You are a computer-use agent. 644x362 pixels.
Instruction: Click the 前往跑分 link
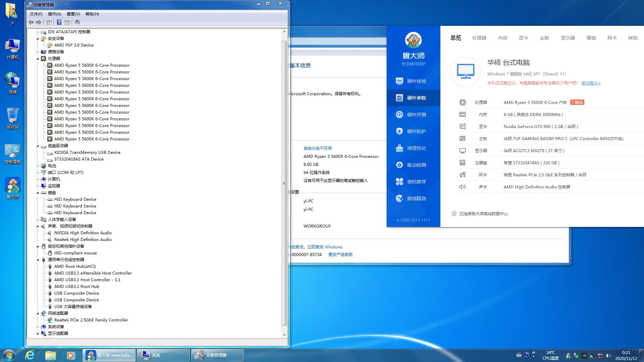pos(591,83)
